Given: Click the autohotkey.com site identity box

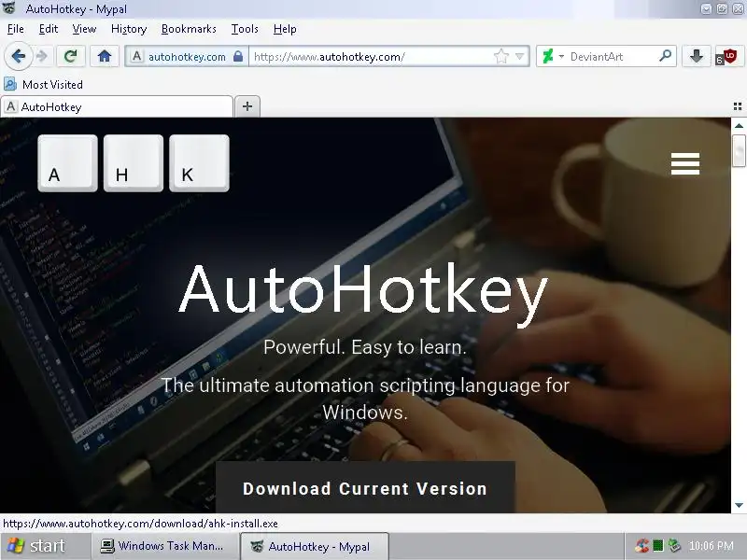Looking at the screenshot, I should tap(186, 57).
